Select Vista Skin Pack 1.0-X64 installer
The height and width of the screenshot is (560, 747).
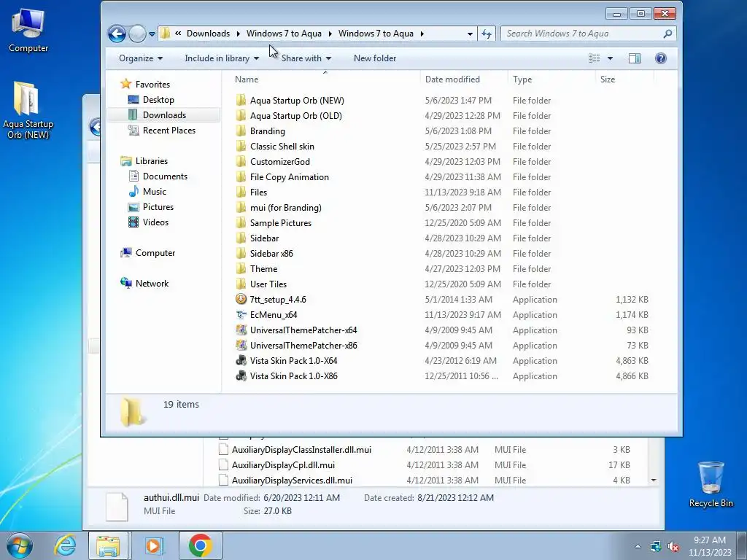click(293, 360)
